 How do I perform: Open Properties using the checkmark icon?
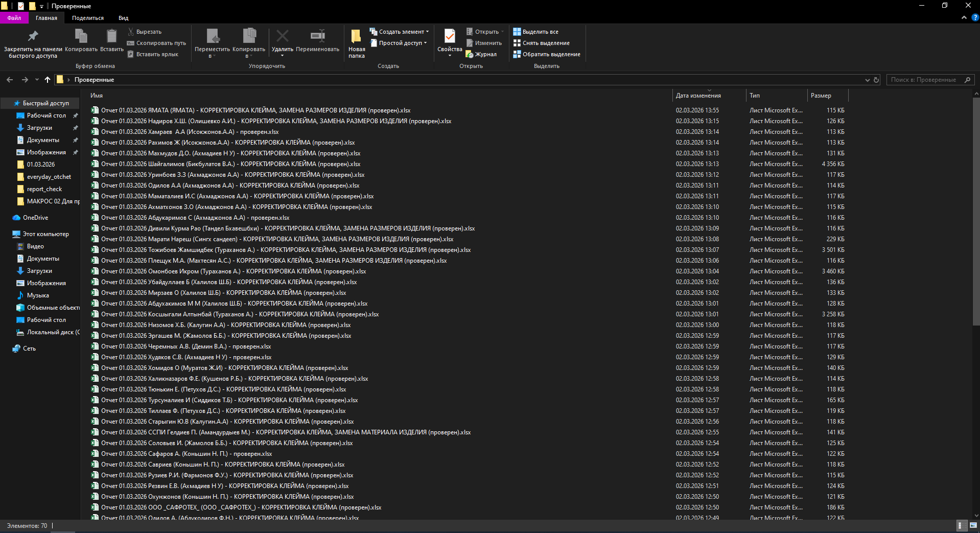(450, 36)
